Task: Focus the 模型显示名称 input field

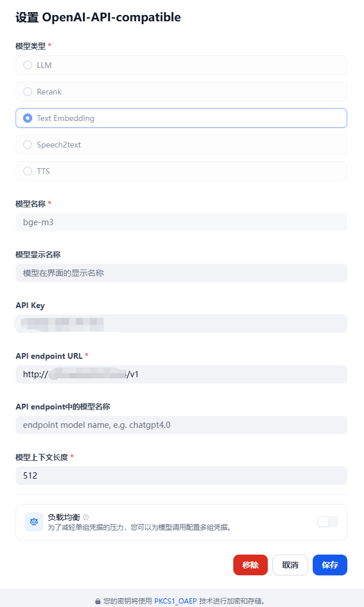Action: [x=181, y=273]
